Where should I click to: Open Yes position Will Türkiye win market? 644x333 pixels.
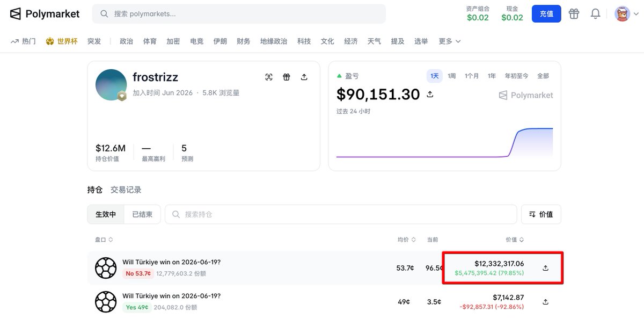[x=171, y=296]
